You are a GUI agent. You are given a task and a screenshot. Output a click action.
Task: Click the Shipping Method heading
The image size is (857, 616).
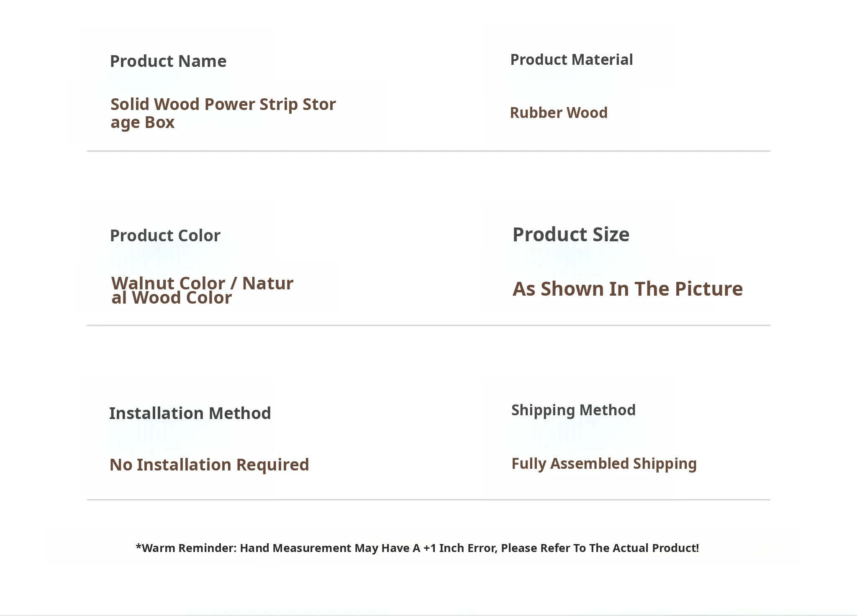click(x=573, y=410)
